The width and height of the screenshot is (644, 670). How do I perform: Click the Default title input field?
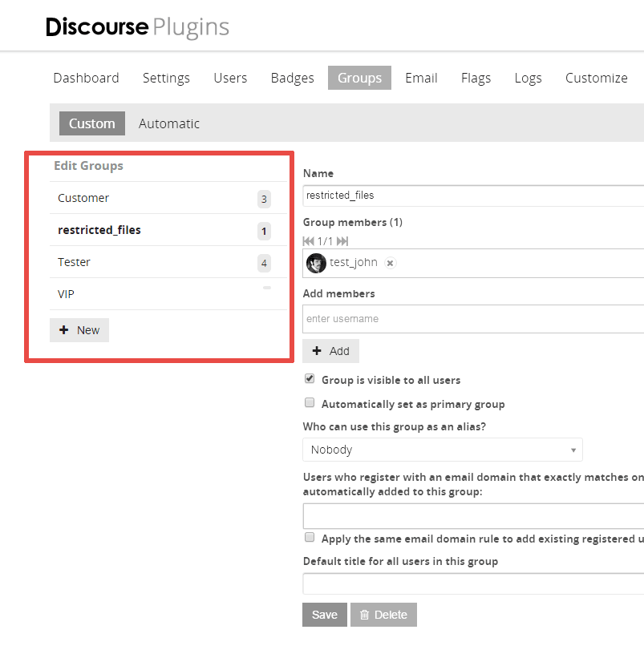click(473, 583)
